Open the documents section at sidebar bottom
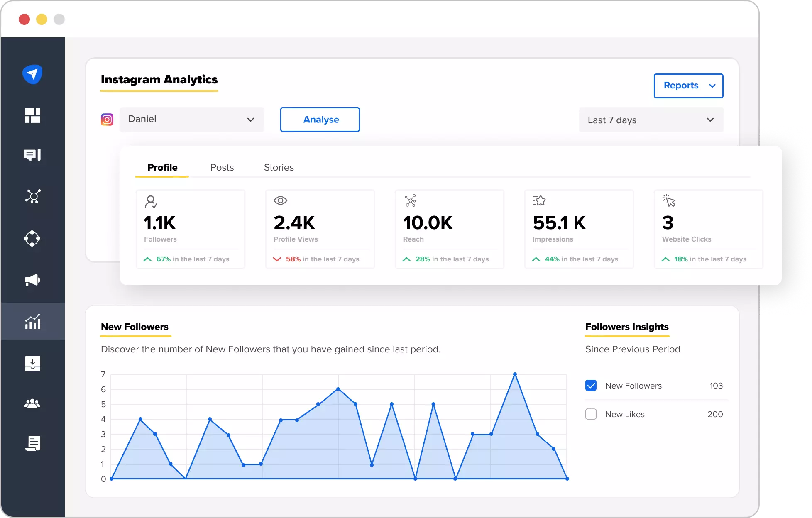 pyautogui.click(x=33, y=443)
